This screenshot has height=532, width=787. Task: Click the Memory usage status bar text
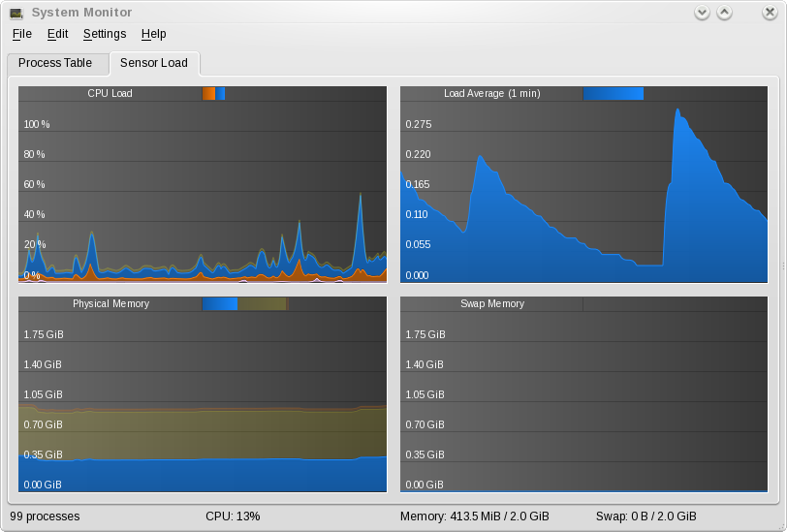click(474, 516)
